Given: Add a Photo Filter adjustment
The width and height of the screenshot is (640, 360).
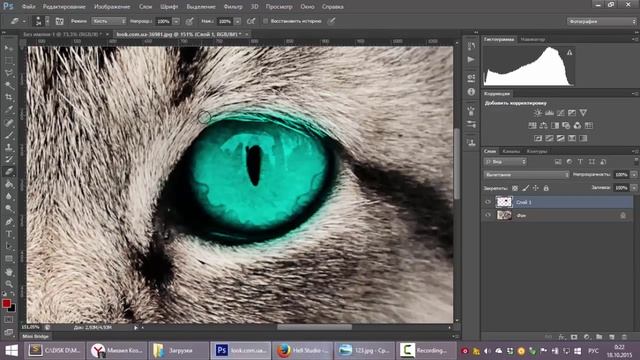Looking at the screenshot, I should (x=566, y=125).
